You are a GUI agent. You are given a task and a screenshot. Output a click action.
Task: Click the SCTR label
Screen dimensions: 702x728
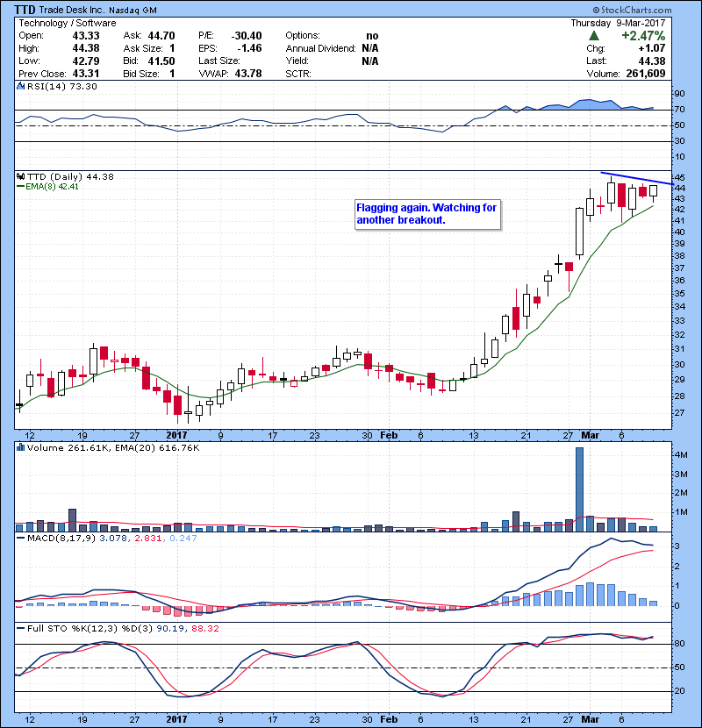[x=298, y=74]
